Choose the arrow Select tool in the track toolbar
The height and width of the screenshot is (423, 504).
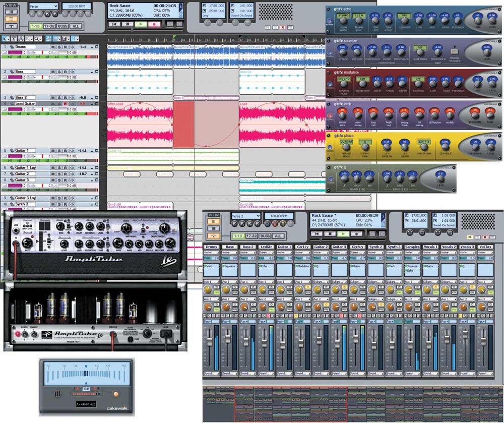[x=4, y=39]
